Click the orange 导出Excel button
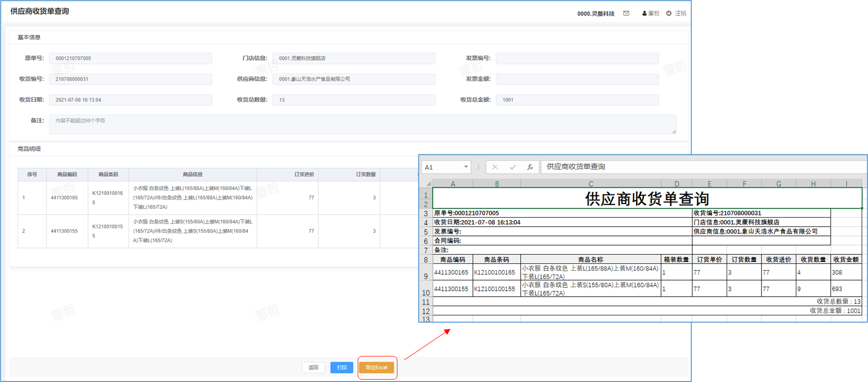Screen dimensions: 868x382 [376, 367]
